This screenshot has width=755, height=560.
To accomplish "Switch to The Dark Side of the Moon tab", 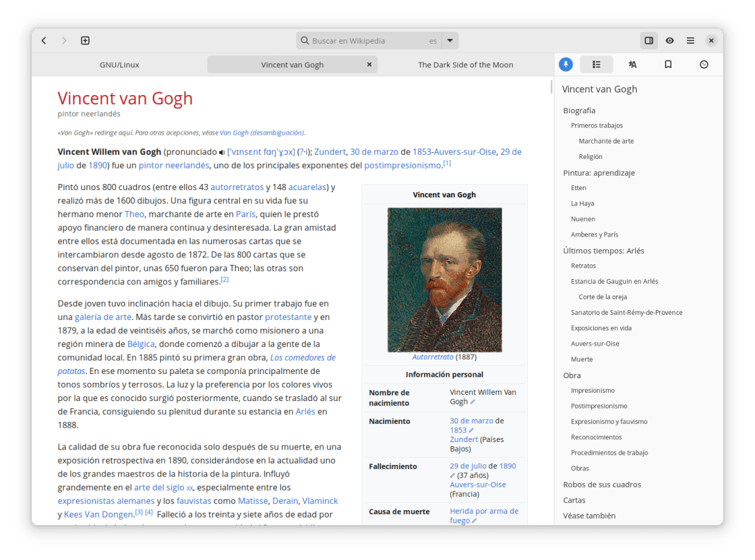I will tap(466, 65).
